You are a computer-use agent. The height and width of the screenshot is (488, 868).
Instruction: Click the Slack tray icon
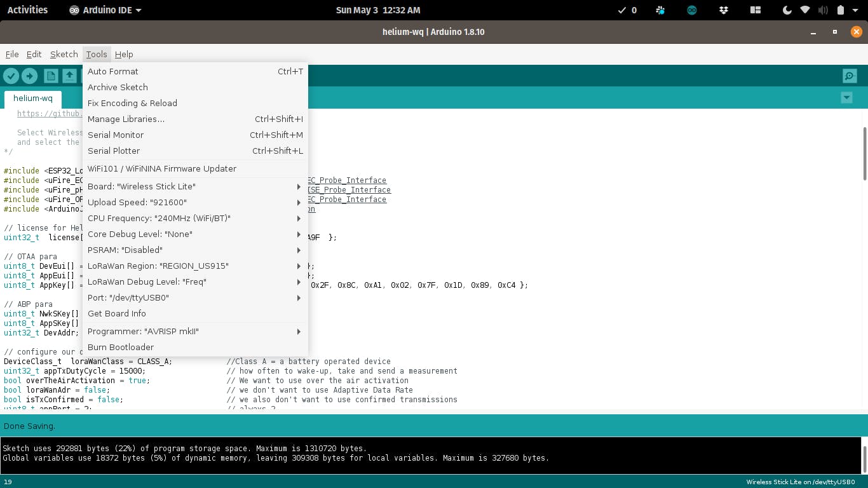[x=661, y=10]
